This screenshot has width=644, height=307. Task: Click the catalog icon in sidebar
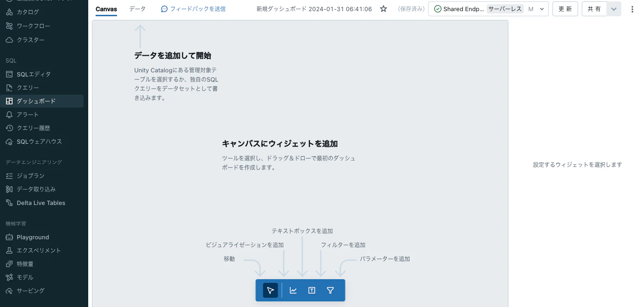coord(9,12)
